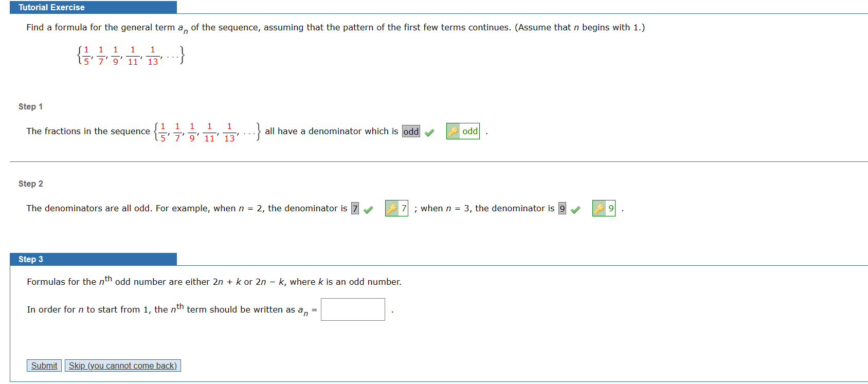Click Skip (you cannot come back)
868x384 pixels.
pyautogui.click(x=122, y=365)
